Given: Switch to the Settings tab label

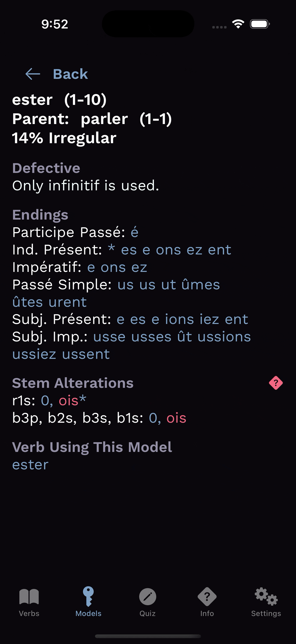Looking at the screenshot, I should 266,614.
